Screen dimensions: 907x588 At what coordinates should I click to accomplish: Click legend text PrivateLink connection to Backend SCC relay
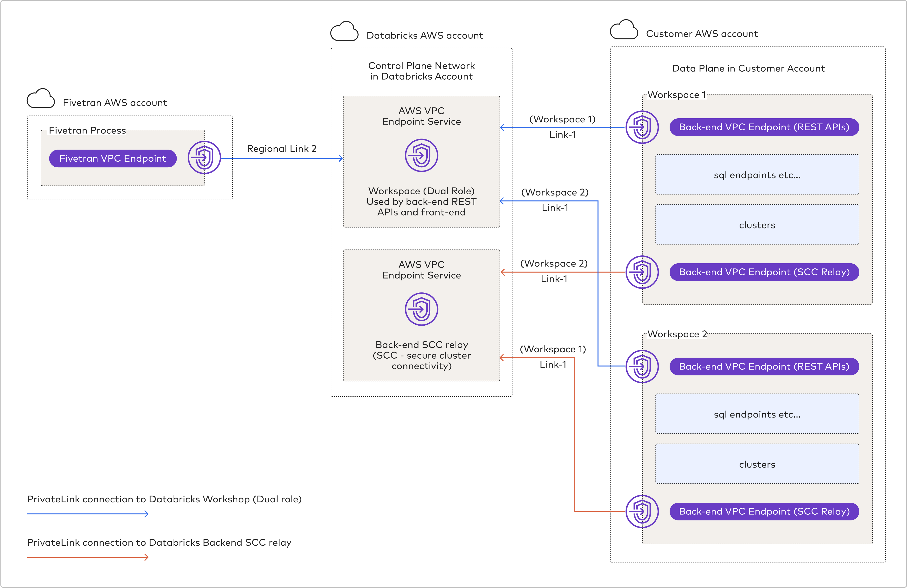pyautogui.click(x=159, y=542)
